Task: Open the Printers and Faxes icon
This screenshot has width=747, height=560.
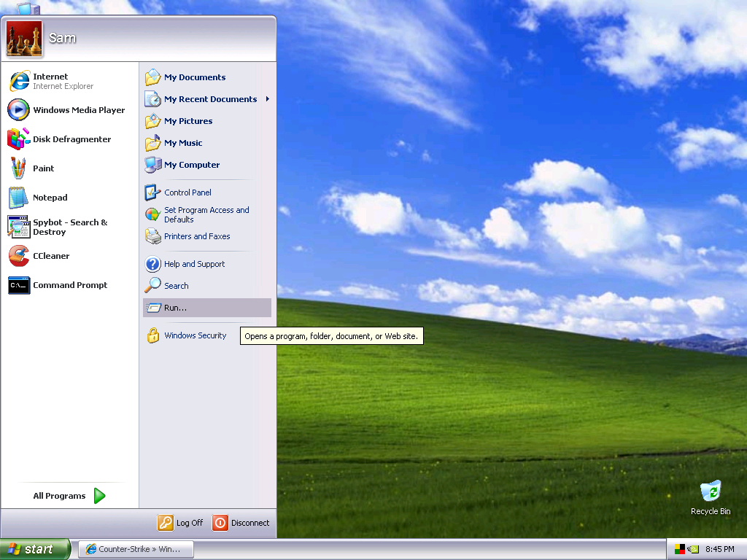Action: (x=153, y=236)
